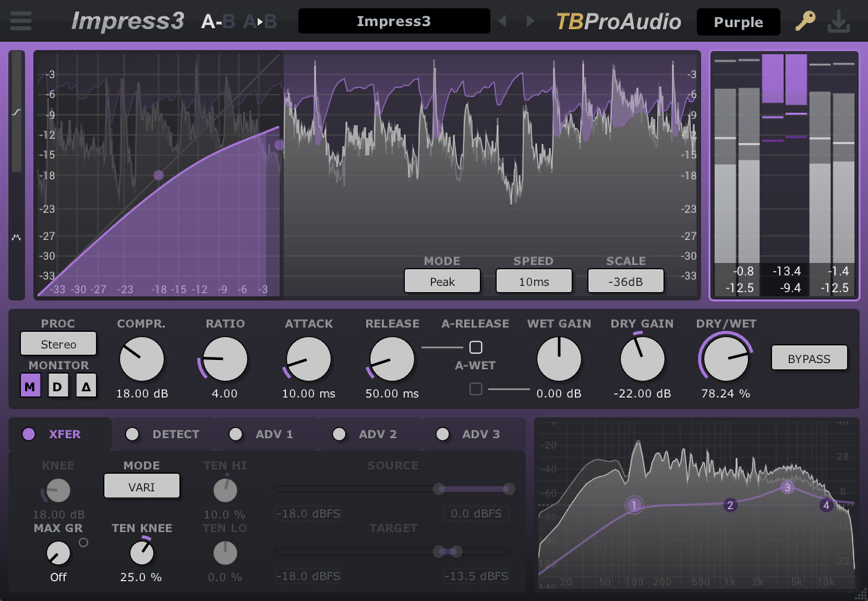The height and width of the screenshot is (601, 868).
Task: Click the A to B copy icon
Action: pyautogui.click(x=259, y=21)
